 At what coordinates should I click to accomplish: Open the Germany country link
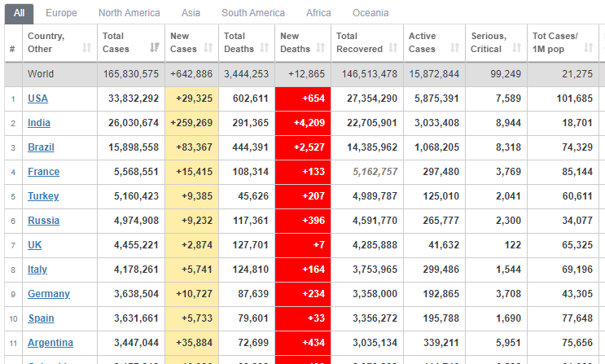pos(49,294)
